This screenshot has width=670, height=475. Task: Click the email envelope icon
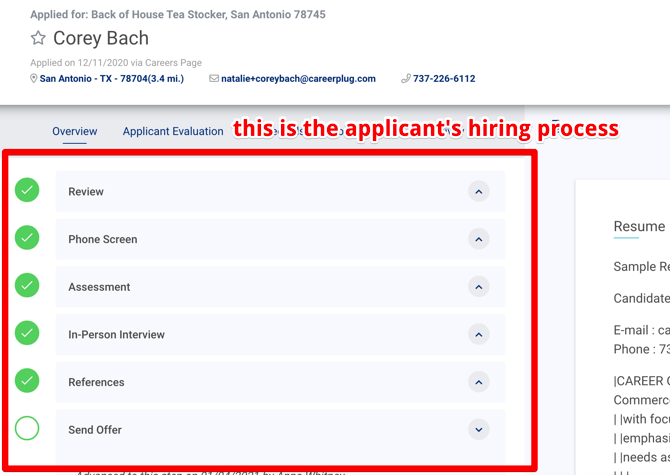(x=214, y=79)
